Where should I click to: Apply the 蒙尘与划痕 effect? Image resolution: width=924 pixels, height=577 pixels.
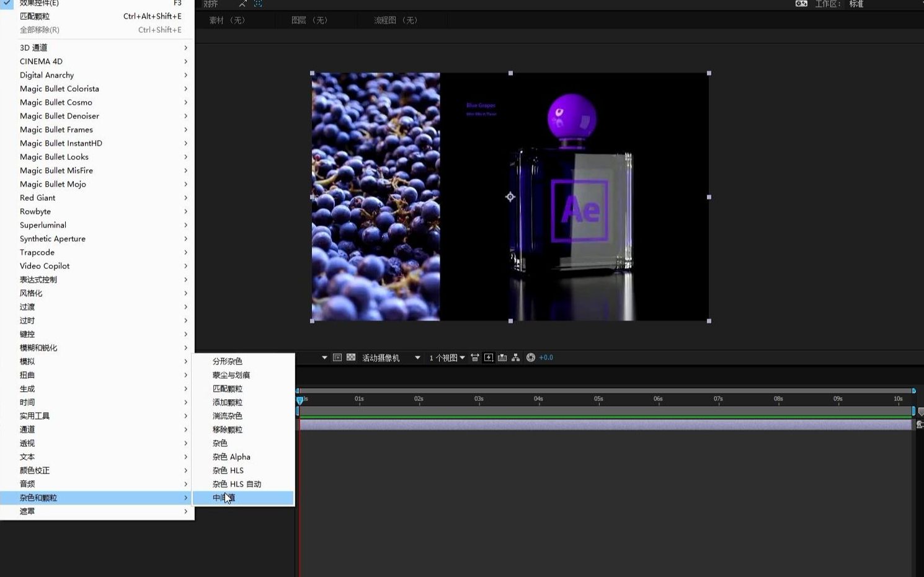pyautogui.click(x=243, y=375)
